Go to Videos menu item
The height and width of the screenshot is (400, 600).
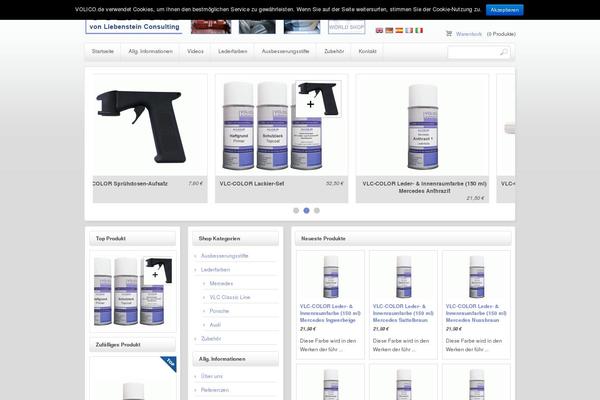(x=195, y=51)
